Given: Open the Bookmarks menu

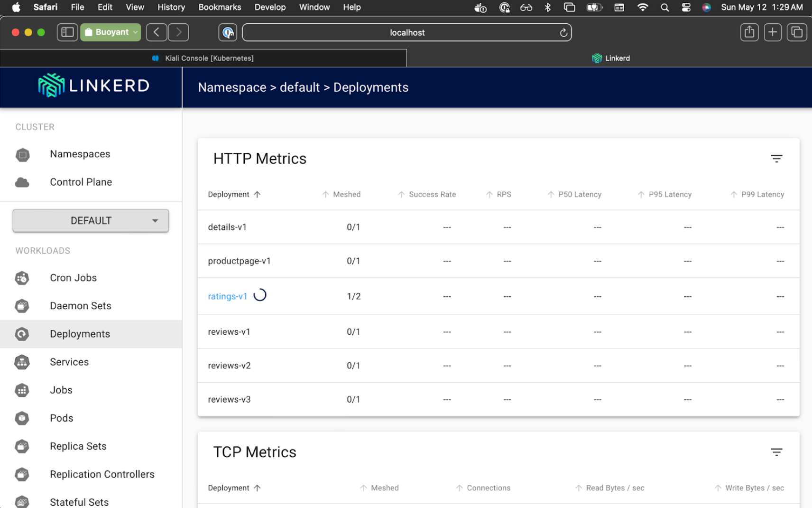Looking at the screenshot, I should 220,7.
